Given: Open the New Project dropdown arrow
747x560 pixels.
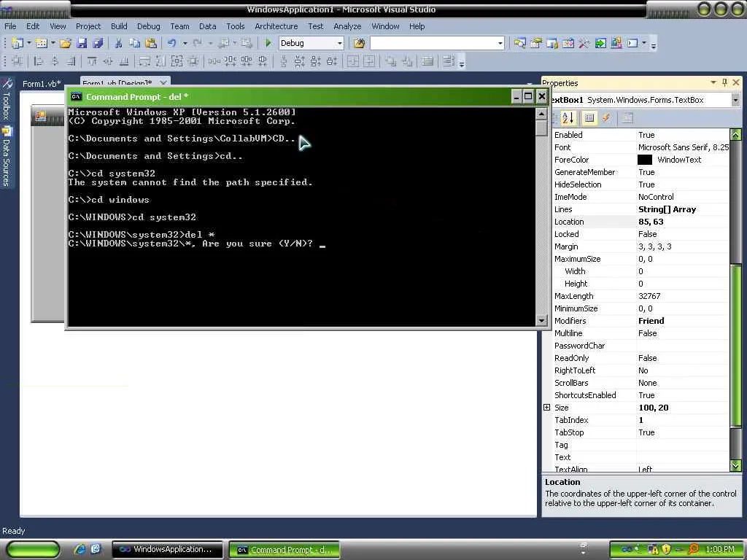Looking at the screenshot, I should pyautogui.click(x=28, y=43).
